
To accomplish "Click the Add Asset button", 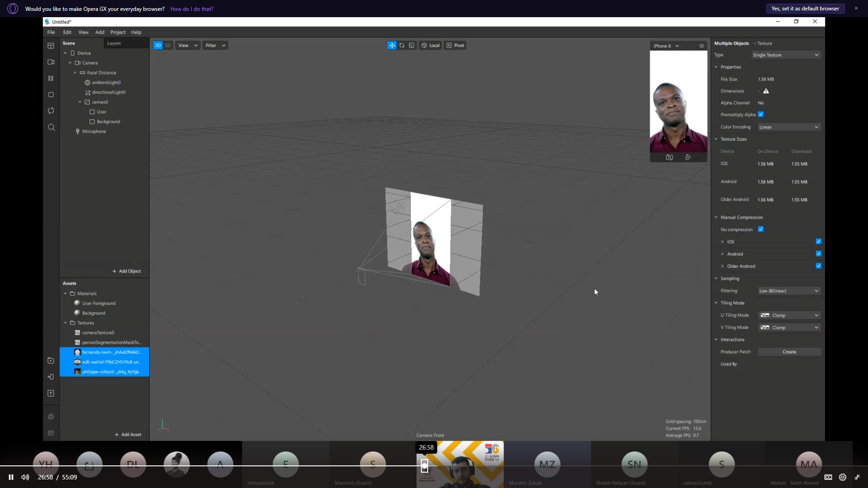I will coord(128,435).
